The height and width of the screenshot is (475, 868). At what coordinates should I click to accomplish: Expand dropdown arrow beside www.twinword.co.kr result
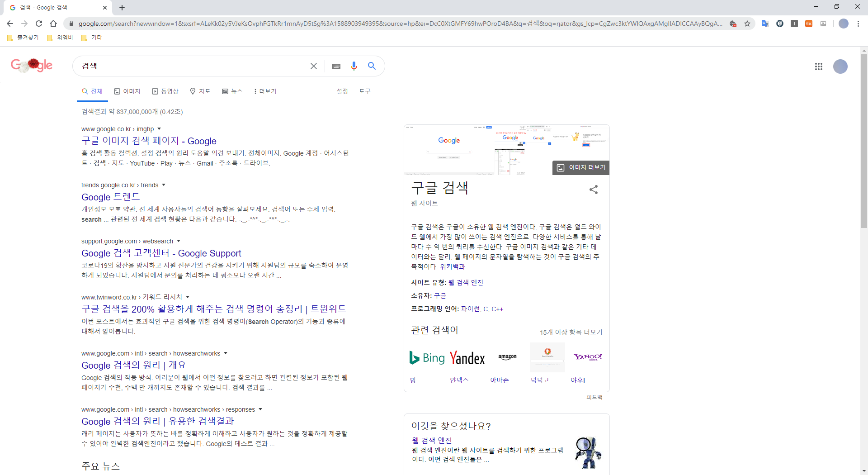[188, 297]
